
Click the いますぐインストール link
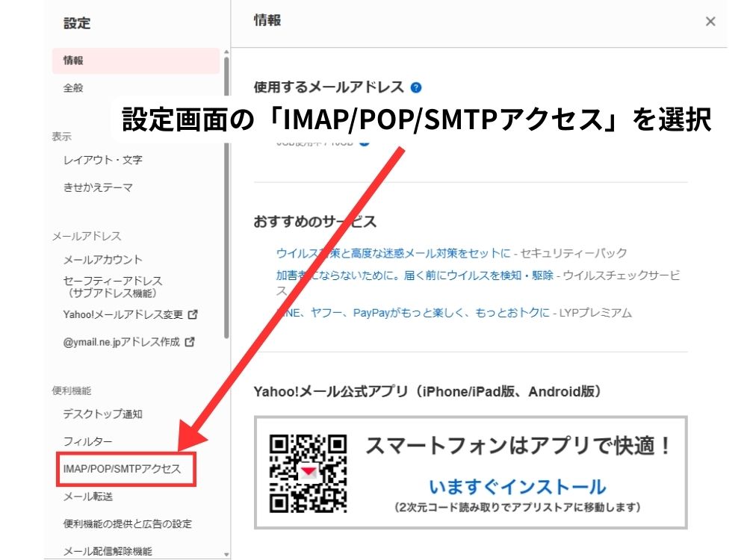tap(515, 487)
